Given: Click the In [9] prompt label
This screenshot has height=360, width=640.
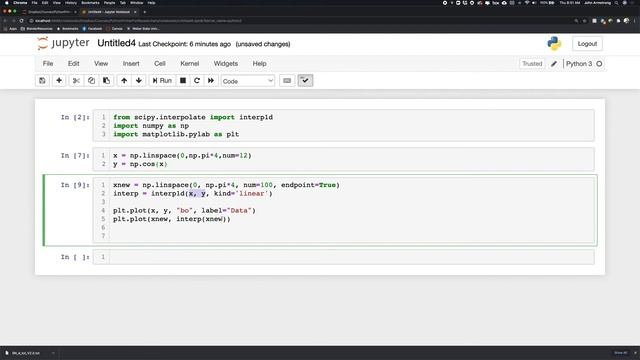Looking at the screenshot, I should coord(75,185).
